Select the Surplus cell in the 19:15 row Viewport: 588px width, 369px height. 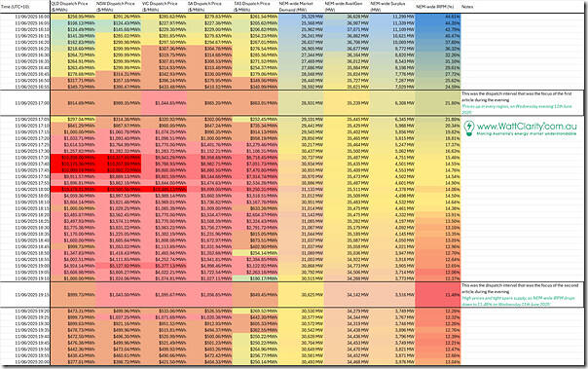(x=392, y=295)
